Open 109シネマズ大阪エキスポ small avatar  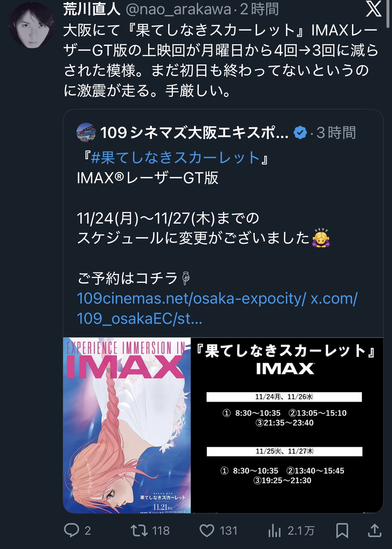pyautogui.click(x=86, y=132)
